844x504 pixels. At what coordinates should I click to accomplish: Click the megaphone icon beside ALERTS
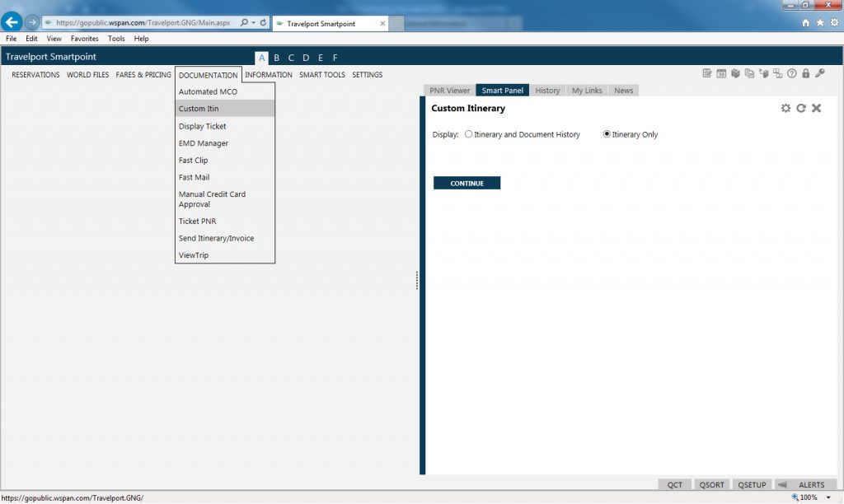click(783, 484)
